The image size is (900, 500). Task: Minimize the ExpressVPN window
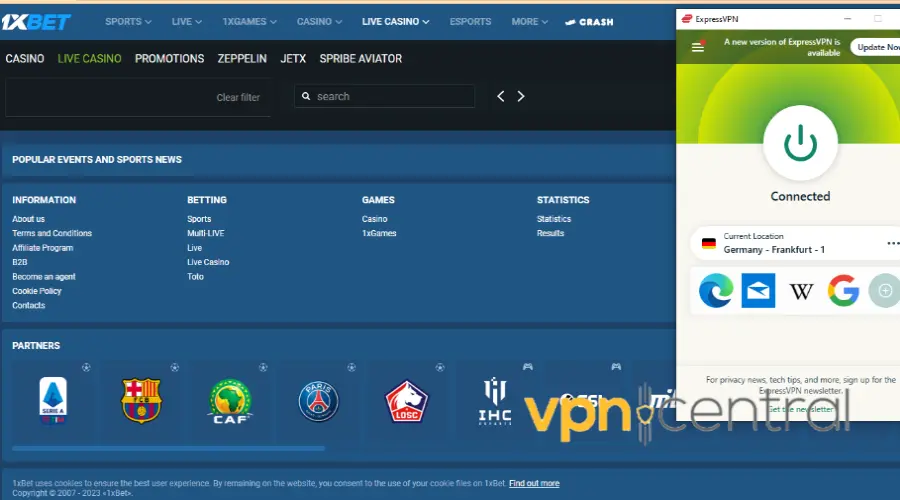[x=847, y=19]
